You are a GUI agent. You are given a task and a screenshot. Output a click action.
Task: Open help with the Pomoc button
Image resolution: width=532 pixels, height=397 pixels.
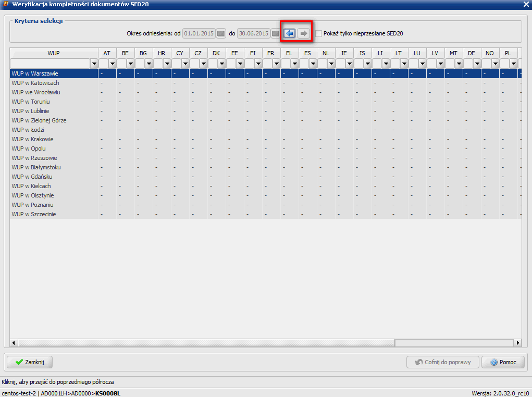(503, 362)
